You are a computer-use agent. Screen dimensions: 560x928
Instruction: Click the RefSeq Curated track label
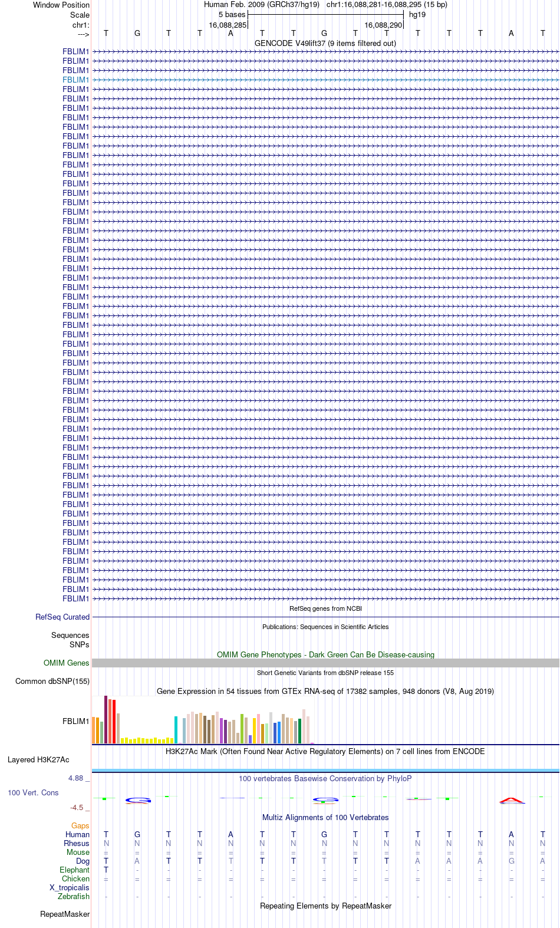pyautogui.click(x=62, y=617)
